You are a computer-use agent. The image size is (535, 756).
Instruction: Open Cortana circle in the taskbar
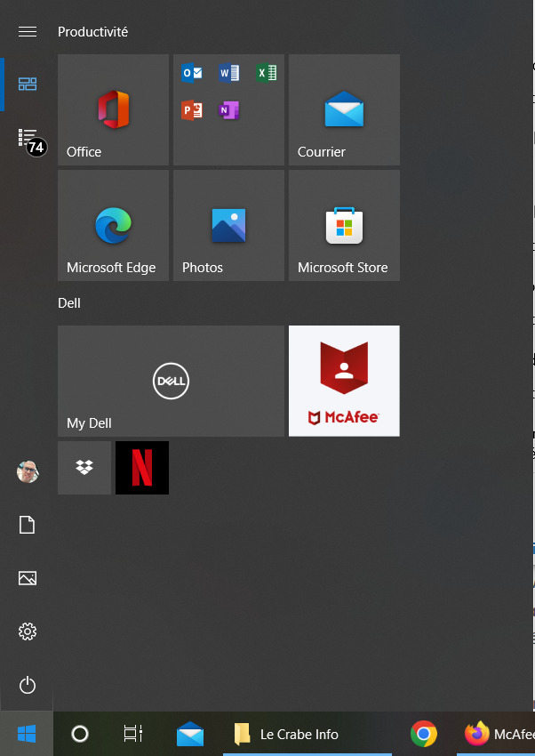coord(80,734)
